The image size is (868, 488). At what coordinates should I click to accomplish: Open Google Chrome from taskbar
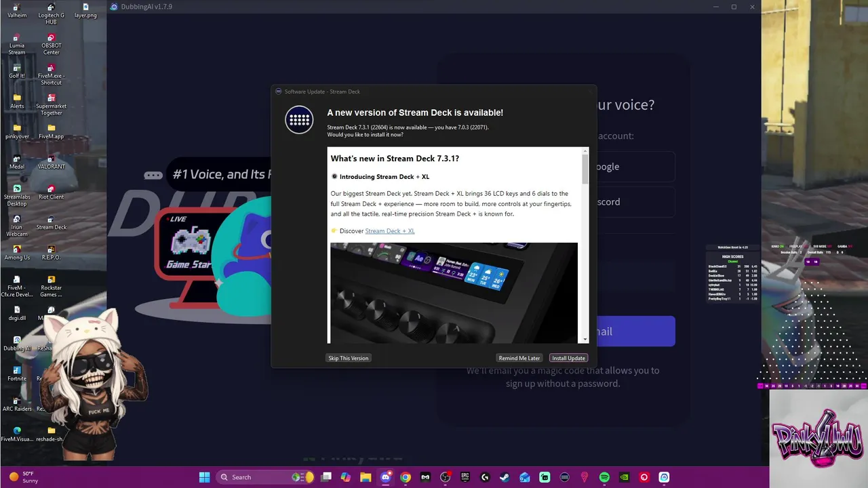coord(406,477)
